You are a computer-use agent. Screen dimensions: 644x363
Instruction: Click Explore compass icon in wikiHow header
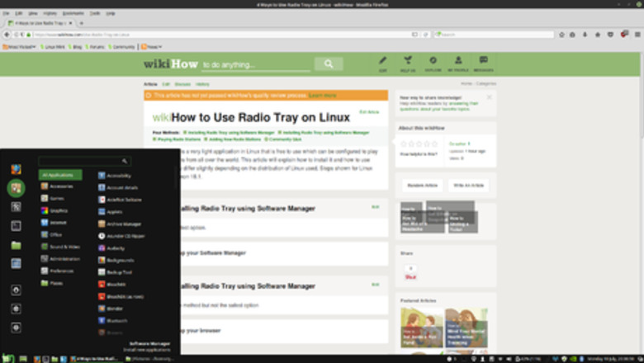click(x=433, y=64)
